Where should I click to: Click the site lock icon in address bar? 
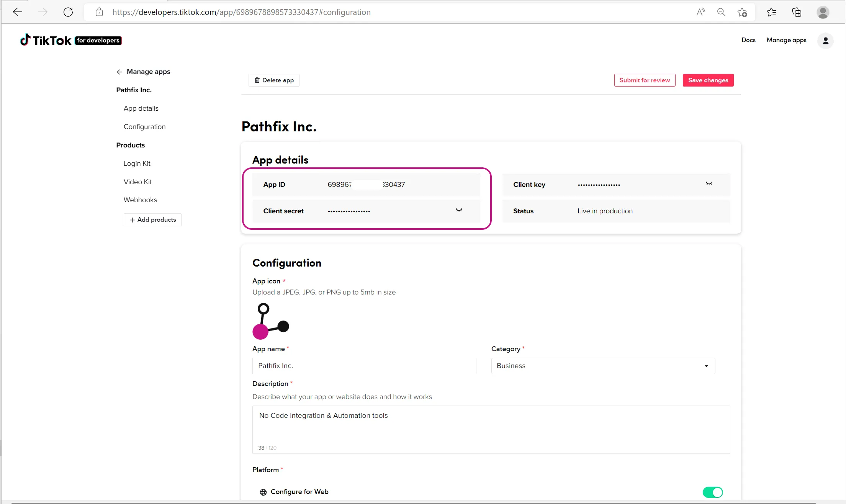click(x=99, y=12)
